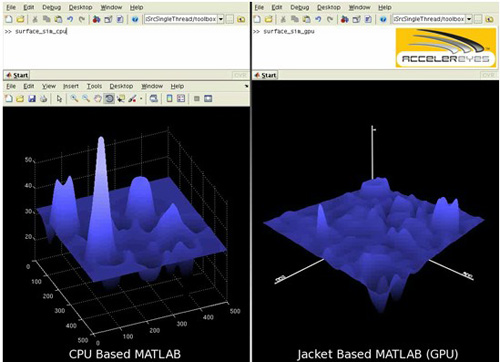
Task: Open Simulink from left MATLAB toolbar
Action: [x=96, y=19]
